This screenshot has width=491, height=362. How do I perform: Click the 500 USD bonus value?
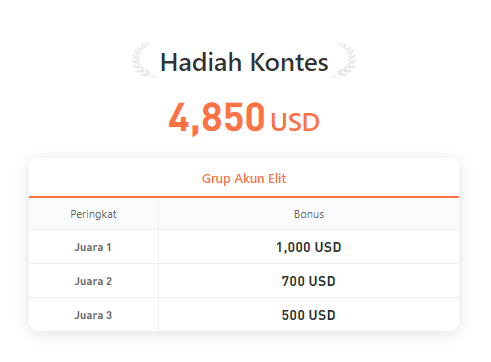tap(309, 315)
